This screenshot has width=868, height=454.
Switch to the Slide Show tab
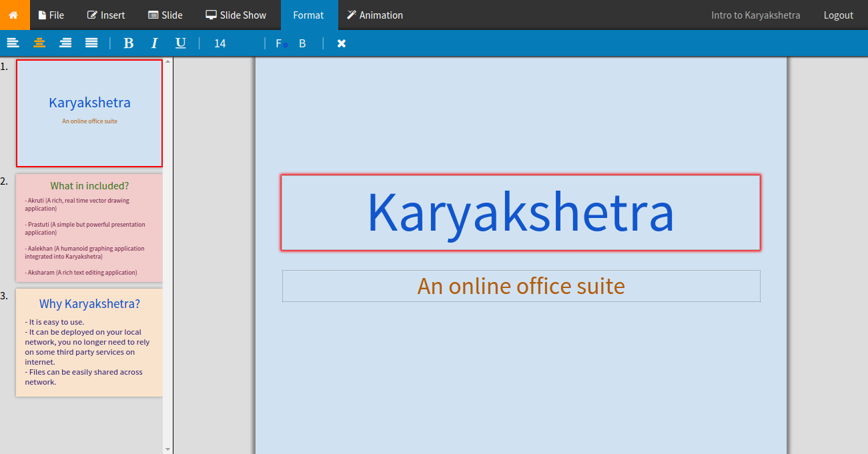pos(236,14)
